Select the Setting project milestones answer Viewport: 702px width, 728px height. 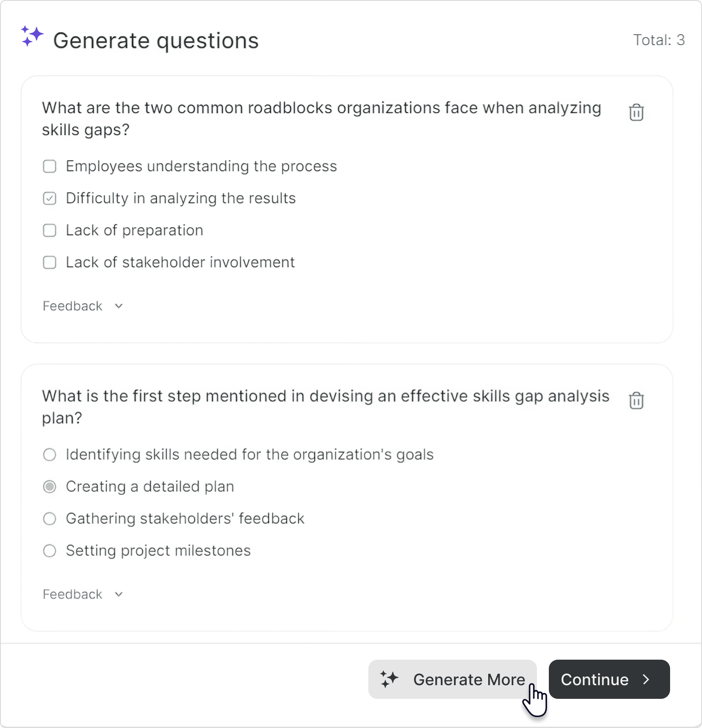(49, 551)
